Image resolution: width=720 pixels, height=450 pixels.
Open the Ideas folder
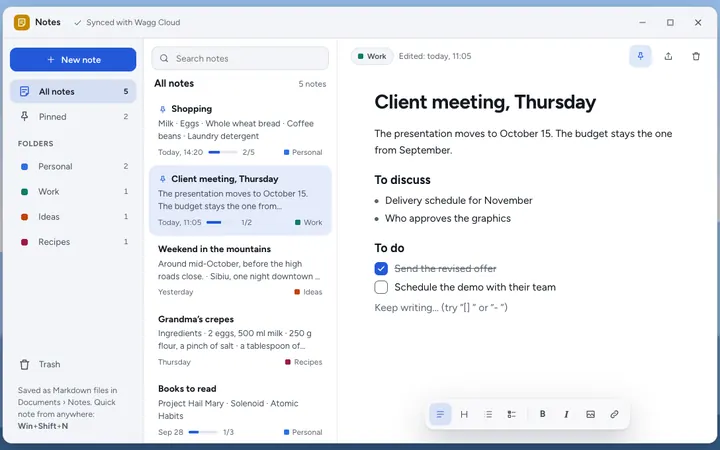click(73, 217)
